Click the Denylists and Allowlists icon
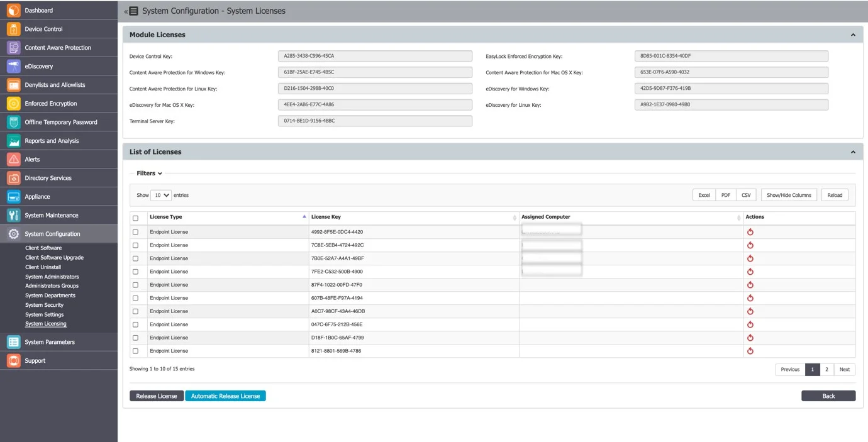This screenshot has width=868, height=442. 13,85
